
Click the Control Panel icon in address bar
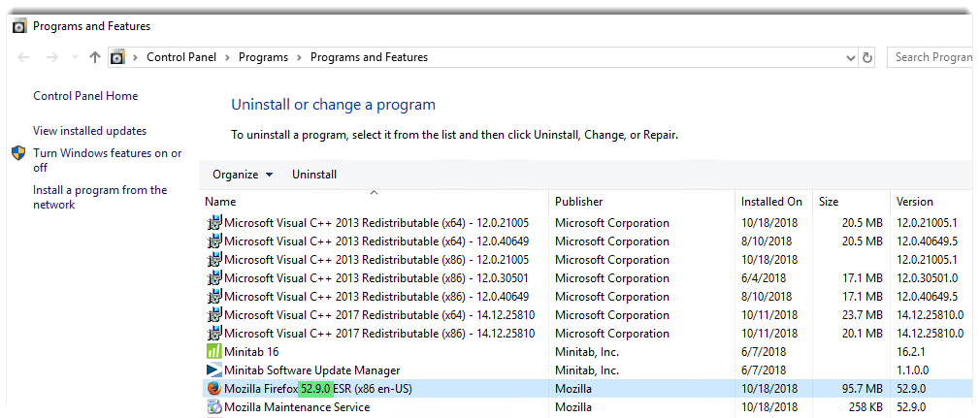pos(117,57)
